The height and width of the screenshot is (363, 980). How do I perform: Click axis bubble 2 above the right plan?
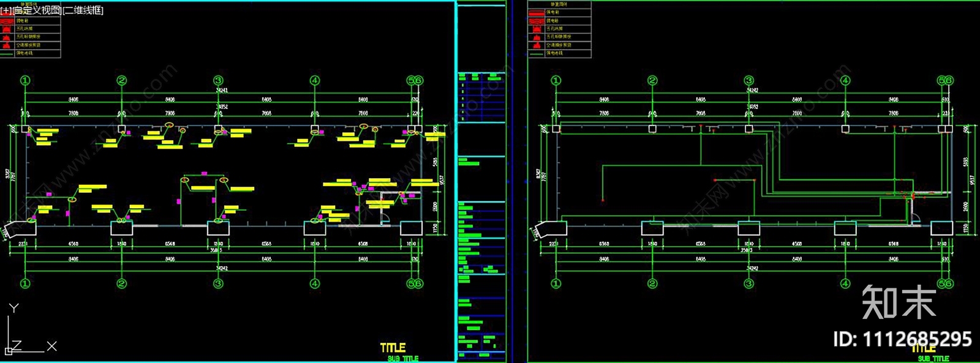click(x=652, y=80)
